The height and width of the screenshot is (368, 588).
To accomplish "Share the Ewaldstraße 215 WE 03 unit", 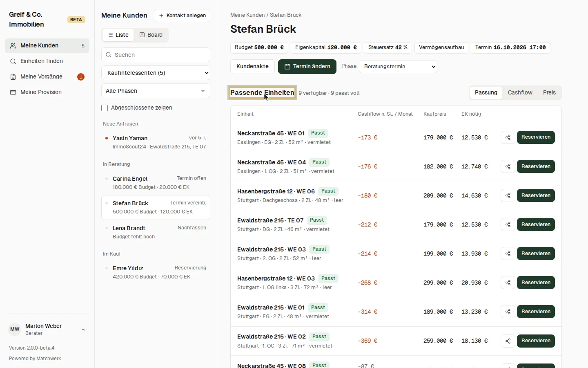I will click(508, 254).
